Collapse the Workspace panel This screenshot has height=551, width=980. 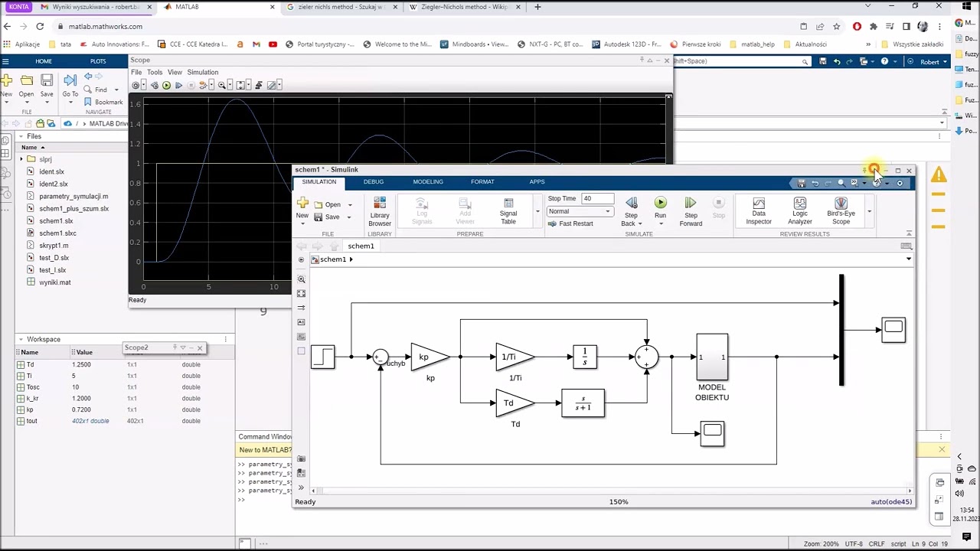point(21,339)
